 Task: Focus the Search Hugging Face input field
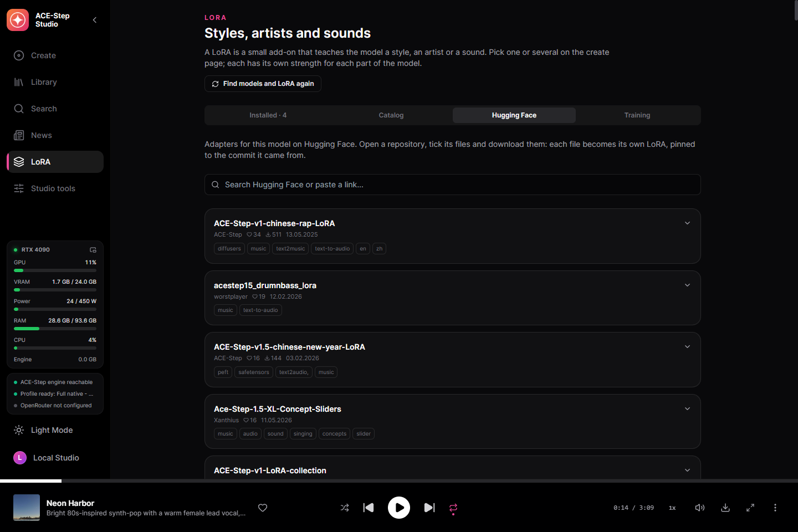[x=453, y=185]
